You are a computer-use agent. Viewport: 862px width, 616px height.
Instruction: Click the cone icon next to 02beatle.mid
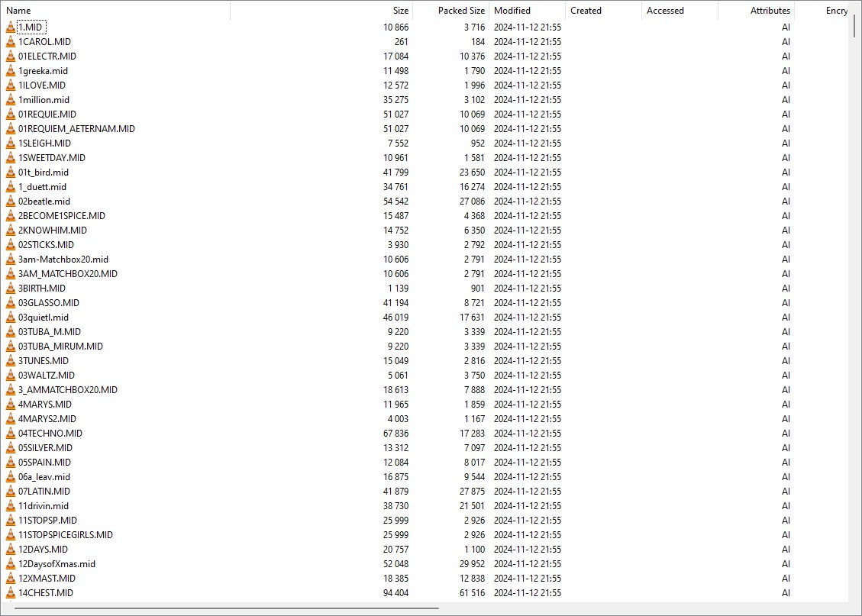(x=11, y=201)
